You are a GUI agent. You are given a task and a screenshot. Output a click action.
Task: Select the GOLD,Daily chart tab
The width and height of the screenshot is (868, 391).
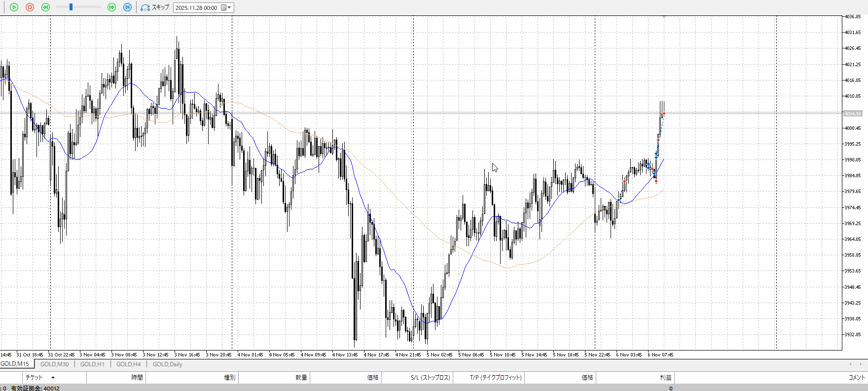[x=167, y=364]
